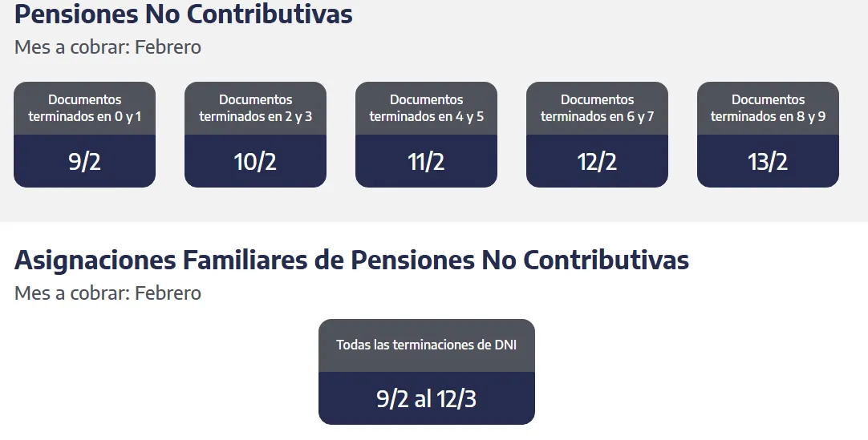
Task: Select the 11/2 payment date
Action: pyautogui.click(x=427, y=162)
